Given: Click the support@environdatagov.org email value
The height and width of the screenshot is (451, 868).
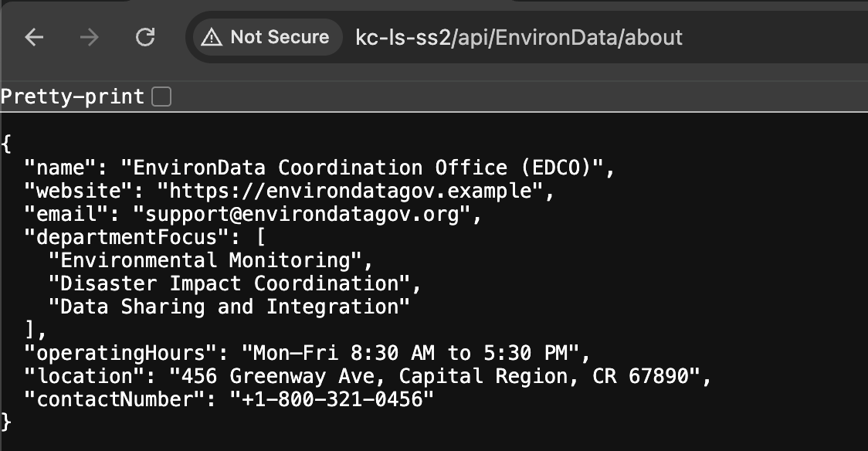Looking at the screenshot, I should pos(302,214).
